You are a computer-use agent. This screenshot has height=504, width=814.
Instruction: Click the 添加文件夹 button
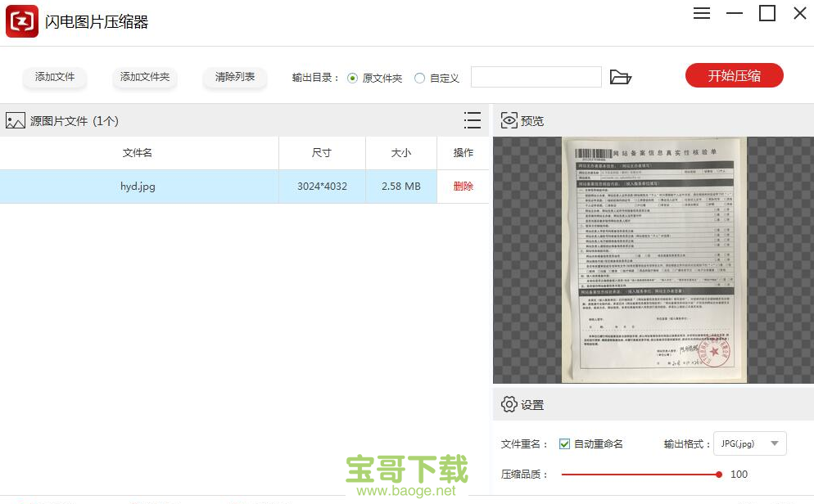pyautogui.click(x=144, y=76)
